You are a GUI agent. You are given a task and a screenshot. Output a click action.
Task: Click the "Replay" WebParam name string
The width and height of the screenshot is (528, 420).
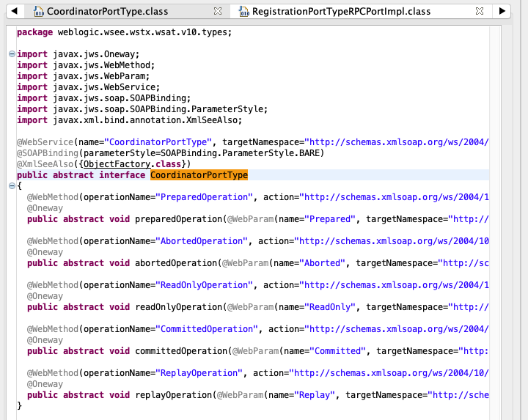coord(315,395)
